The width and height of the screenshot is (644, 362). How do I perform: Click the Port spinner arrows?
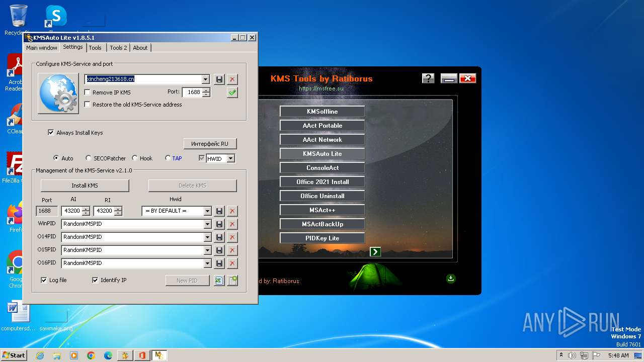click(206, 93)
